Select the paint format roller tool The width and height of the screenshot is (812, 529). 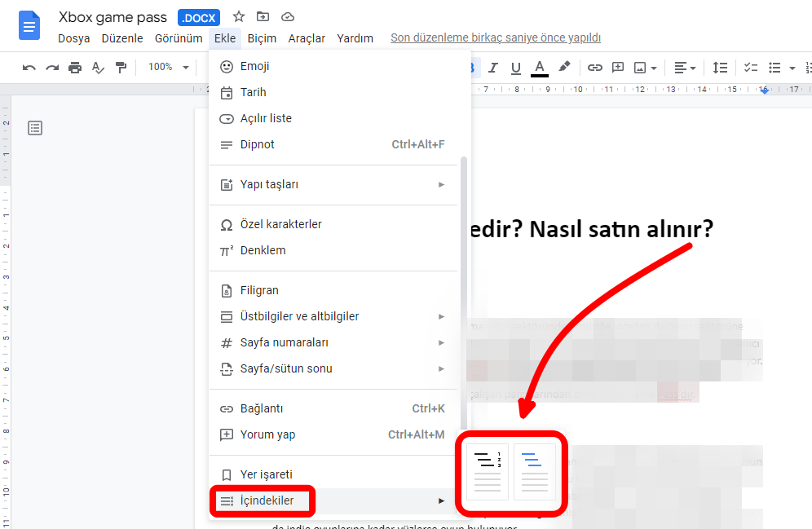121,68
